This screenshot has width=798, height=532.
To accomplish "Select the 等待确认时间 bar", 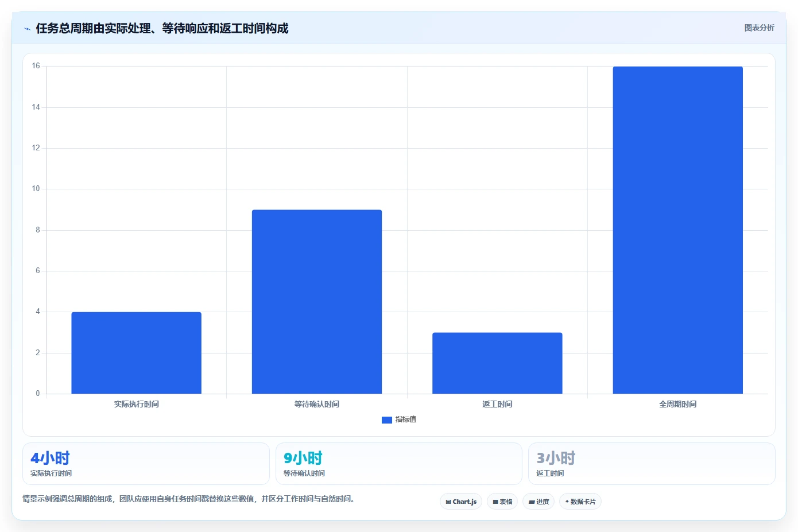I will pyautogui.click(x=317, y=302).
